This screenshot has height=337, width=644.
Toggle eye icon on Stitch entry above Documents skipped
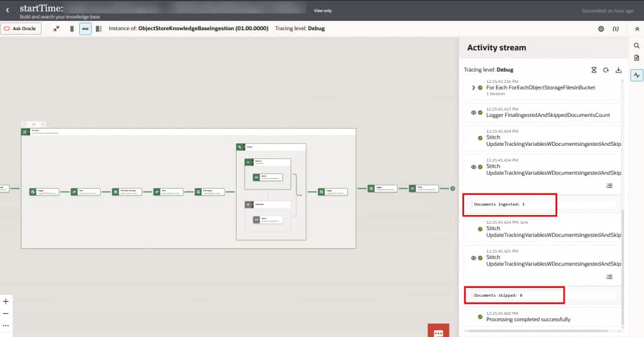point(474,258)
